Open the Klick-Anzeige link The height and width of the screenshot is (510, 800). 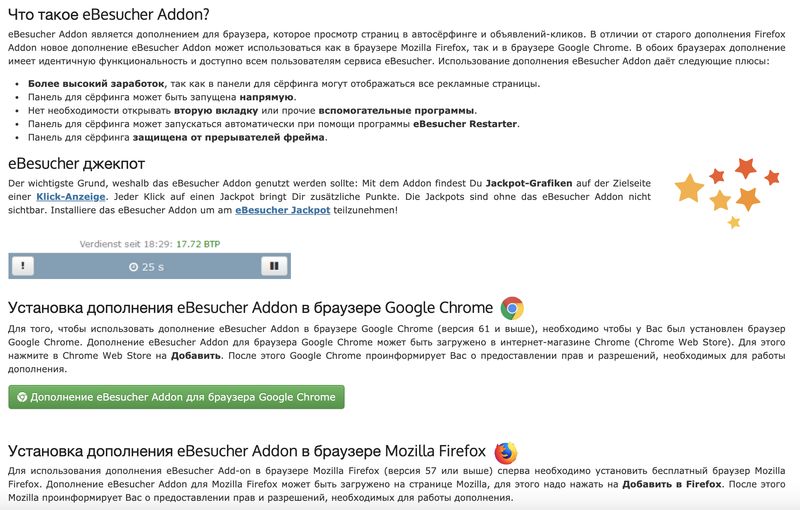pyautogui.click(x=72, y=198)
